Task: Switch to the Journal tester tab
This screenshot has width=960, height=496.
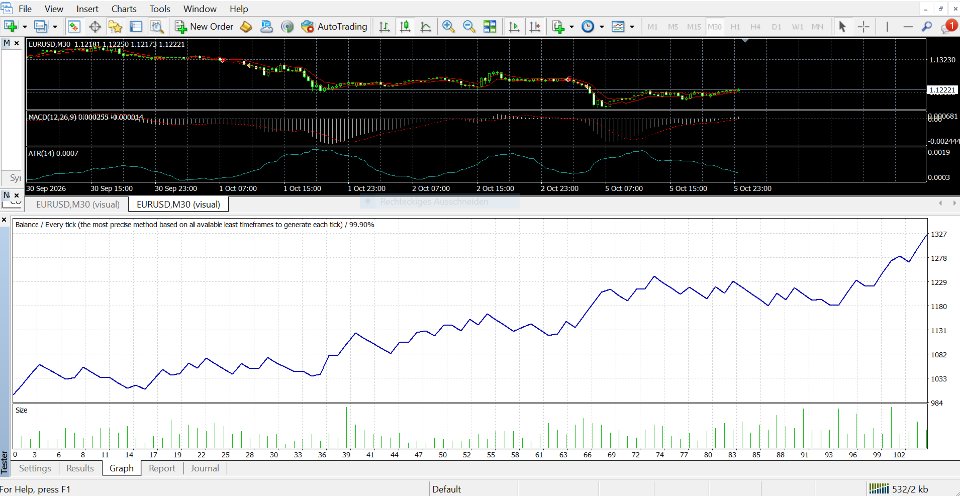Action: [205, 468]
